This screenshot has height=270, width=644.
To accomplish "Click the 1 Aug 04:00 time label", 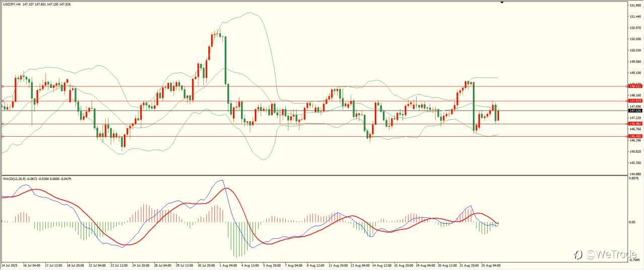I will click(x=229, y=265).
